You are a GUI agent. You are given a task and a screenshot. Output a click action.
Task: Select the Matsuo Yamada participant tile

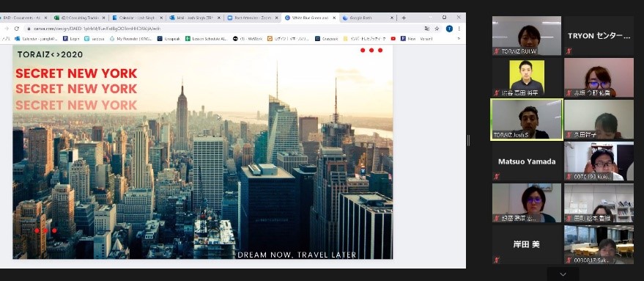(x=527, y=161)
